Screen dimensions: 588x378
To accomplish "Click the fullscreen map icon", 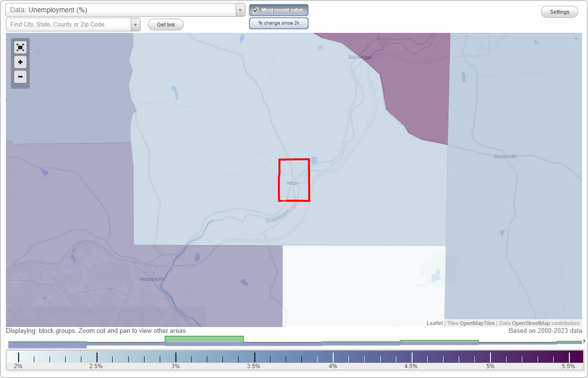I will click(20, 47).
